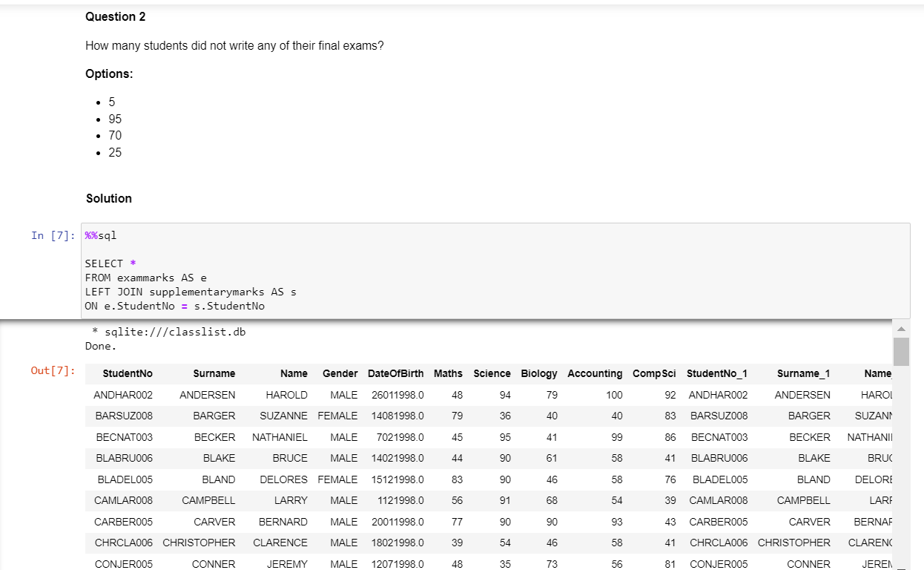Image resolution: width=924 pixels, height=570 pixels.
Task: Click the ON e.StudentNo = s.StudentNo line
Action: coord(175,306)
